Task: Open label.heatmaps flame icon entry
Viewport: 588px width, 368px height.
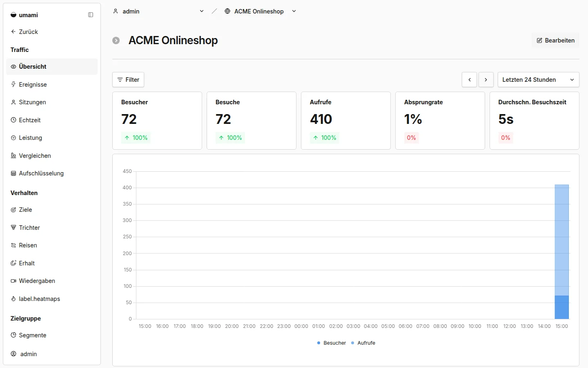Action: pos(13,298)
